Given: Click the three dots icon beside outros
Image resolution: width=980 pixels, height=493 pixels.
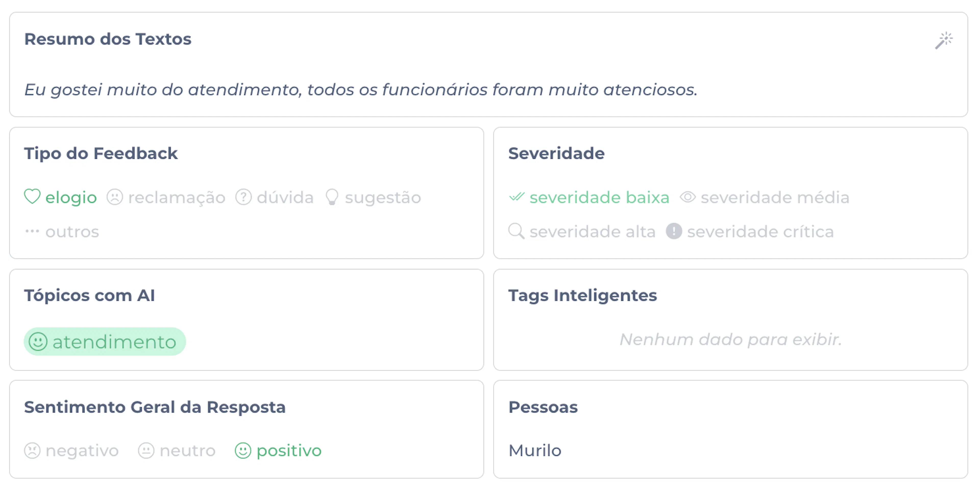Looking at the screenshot, I should [32, 231].
